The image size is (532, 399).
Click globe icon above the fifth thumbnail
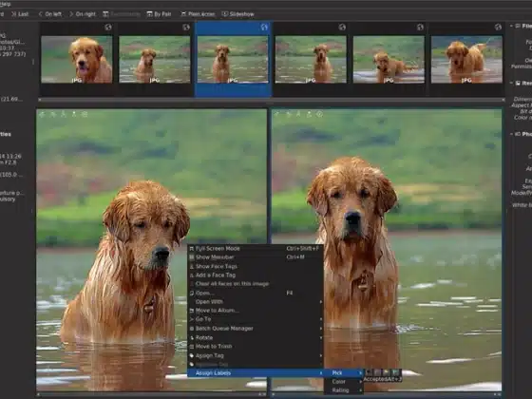(420, 28)
